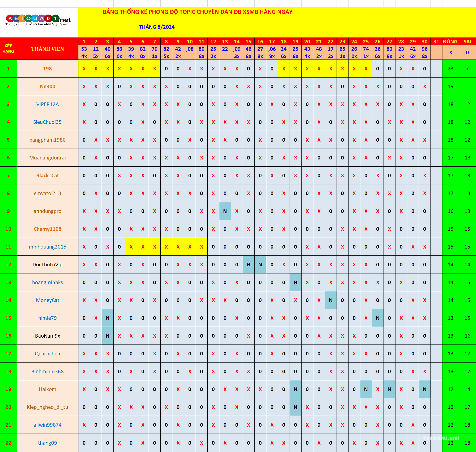476x452 pixels.
Task: Select member name 'Binhminh-368'
Action: point(48,372)
